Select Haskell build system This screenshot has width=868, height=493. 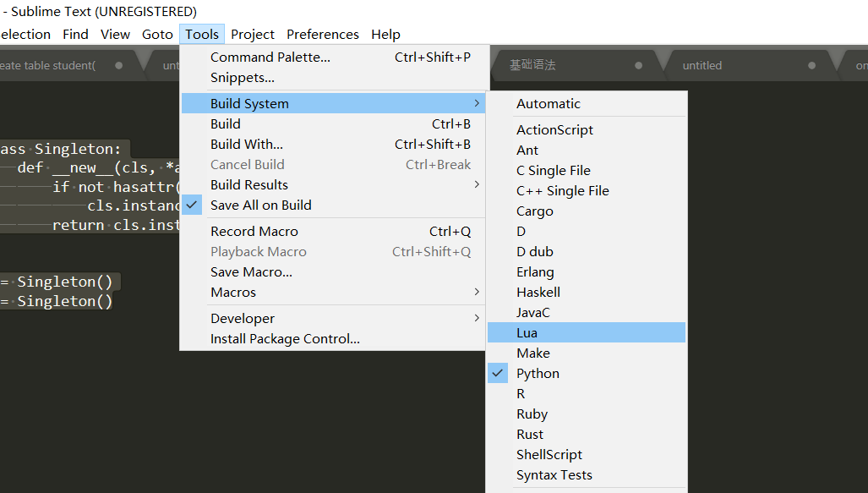pyautogui.click(x=587, y=292)
